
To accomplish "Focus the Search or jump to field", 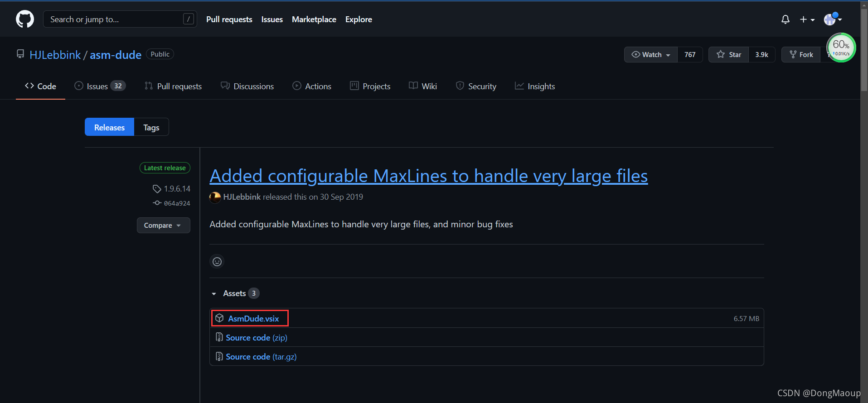I will [120, 19].
